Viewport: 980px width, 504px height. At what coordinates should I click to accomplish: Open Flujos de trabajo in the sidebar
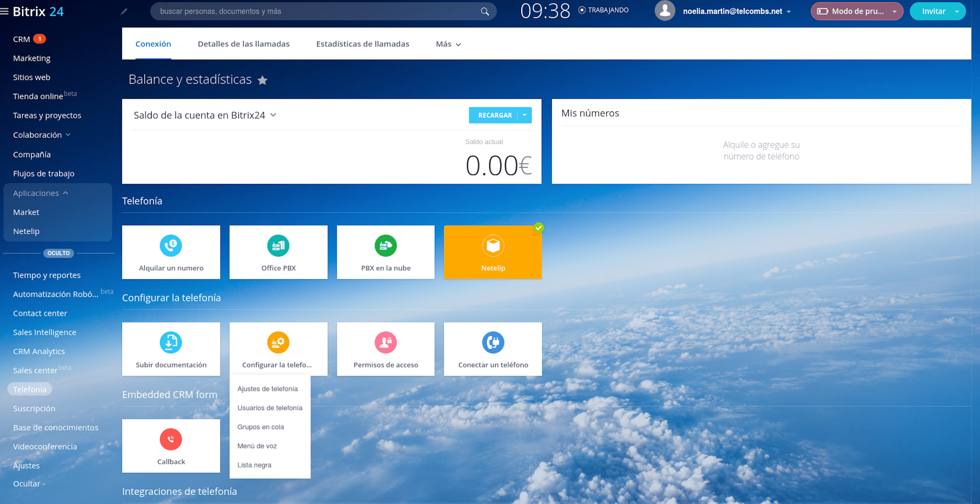(x=44, y=174)
